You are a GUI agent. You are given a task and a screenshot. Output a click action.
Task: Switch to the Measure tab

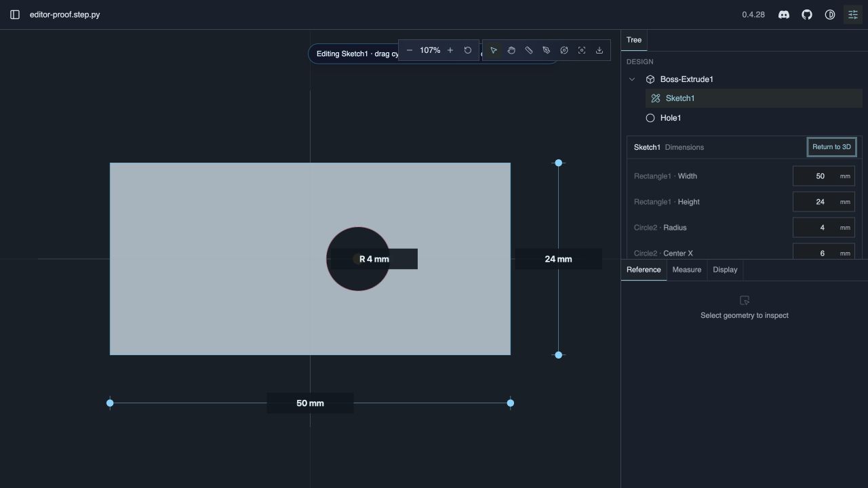coord(687,270)
